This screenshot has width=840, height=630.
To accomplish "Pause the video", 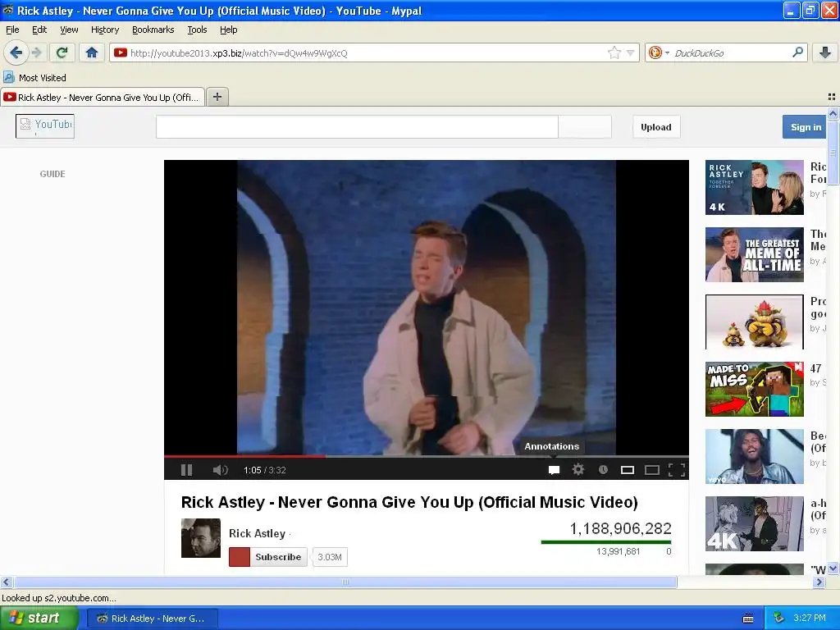I will [x=186, y=470].
